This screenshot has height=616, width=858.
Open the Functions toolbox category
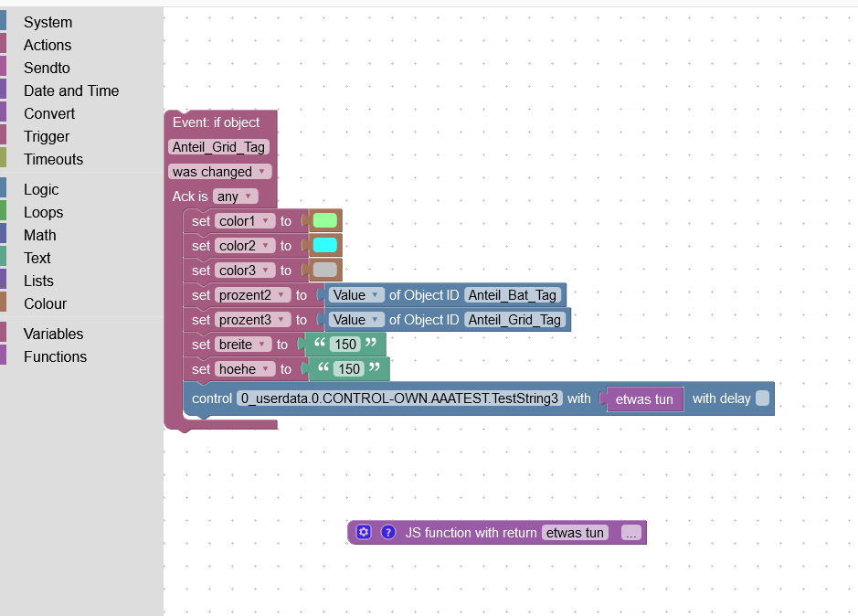pos(55,357)
